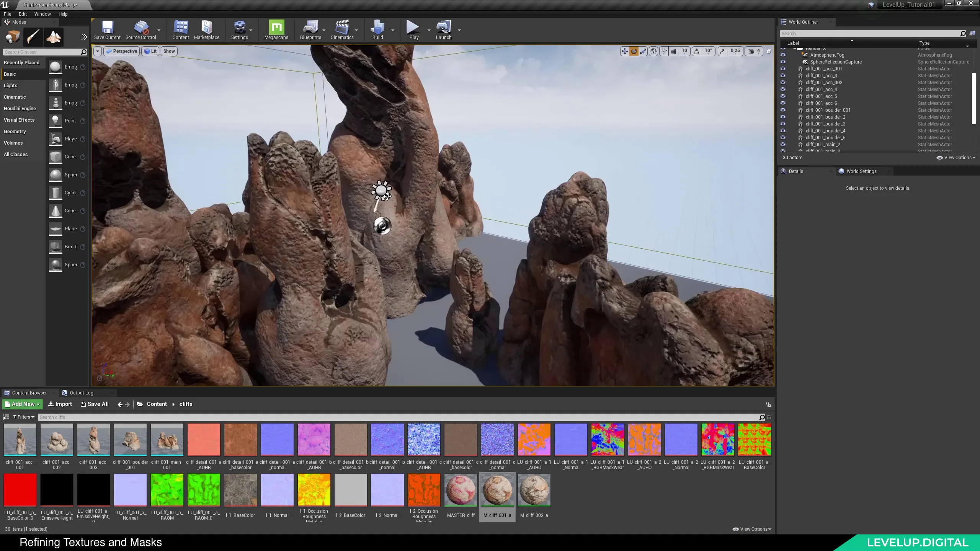Click the Save All button

95,404
